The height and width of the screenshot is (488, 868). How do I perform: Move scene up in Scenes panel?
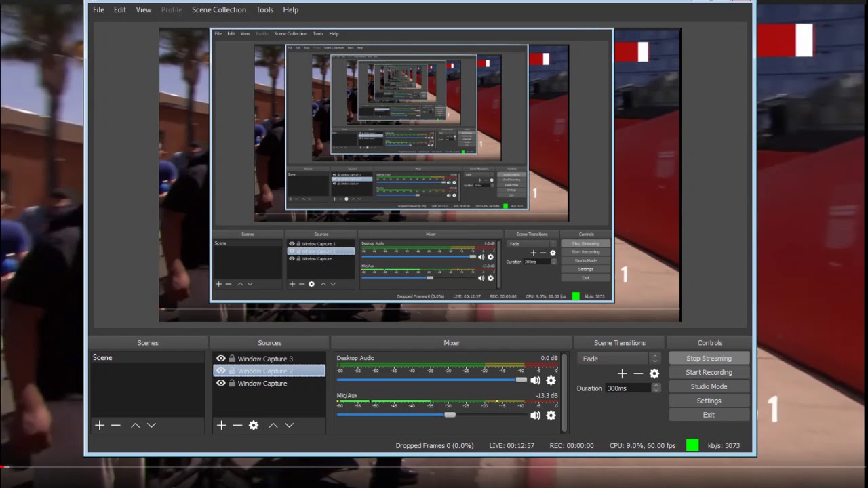point(135,425)
